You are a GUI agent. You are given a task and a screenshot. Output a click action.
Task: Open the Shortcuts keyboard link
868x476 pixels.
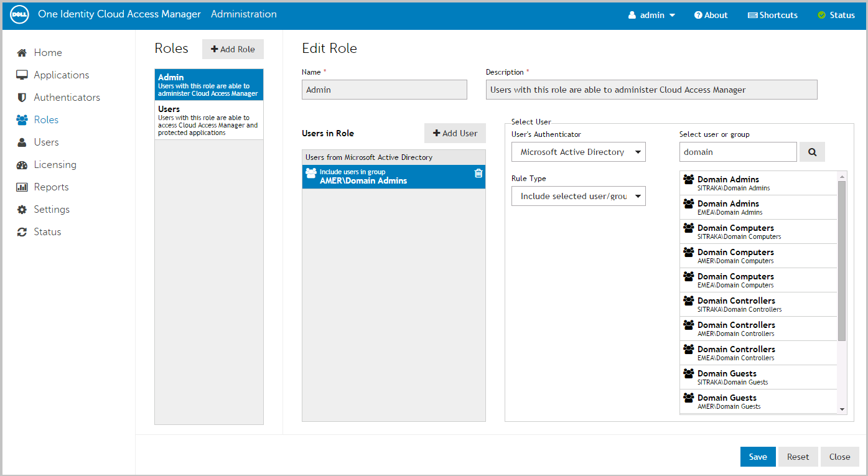[x=772, y=15]
